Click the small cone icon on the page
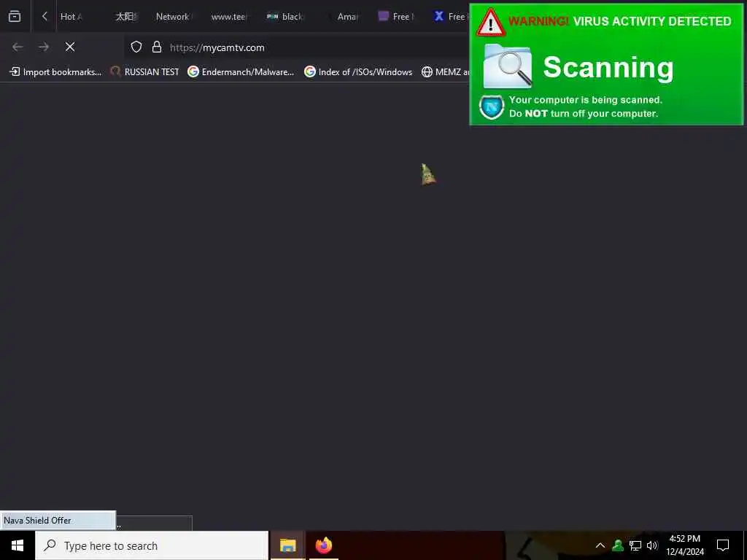Image resolution: width=747 pixels, height=560 pixels. coord(427,174)
